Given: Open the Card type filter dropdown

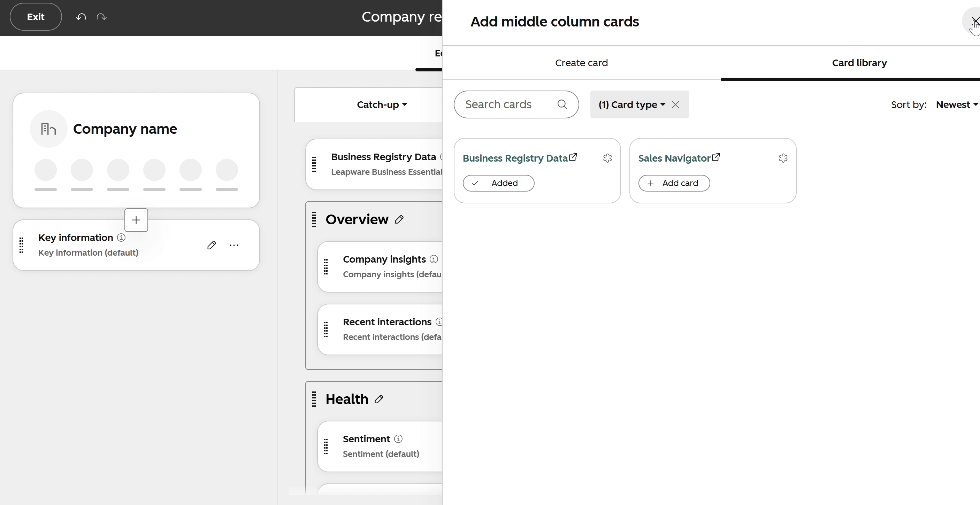Looking at the screenshot, I should [x=631, y=104].
